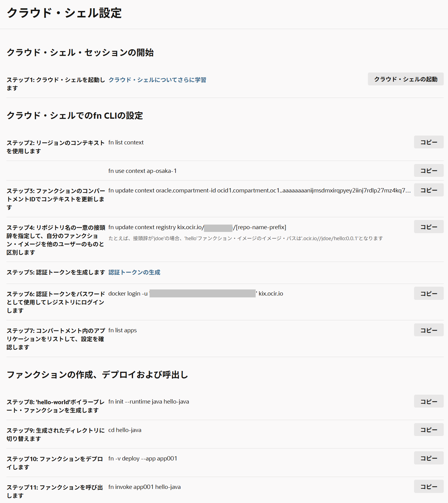Click the 'fn init --runtime java hello-java' text

pyautogui.click(x=149, y=402)
